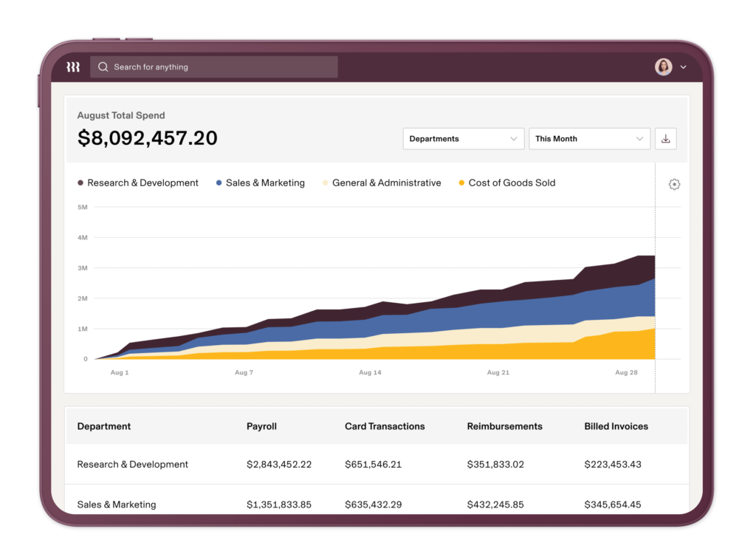The width and height of the screenshot is (756, 554).
Task: Open the Departments dropdown
Action: coord(463,138)
